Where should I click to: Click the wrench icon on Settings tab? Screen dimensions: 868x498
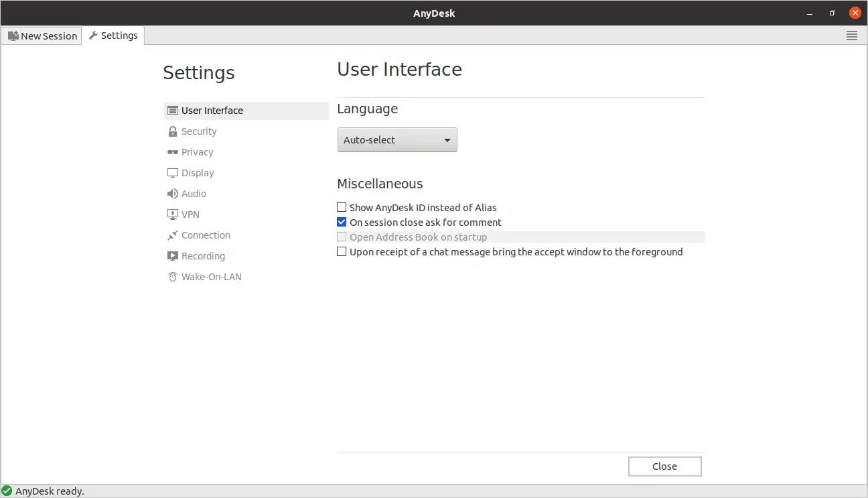click(x=93, y=36)
